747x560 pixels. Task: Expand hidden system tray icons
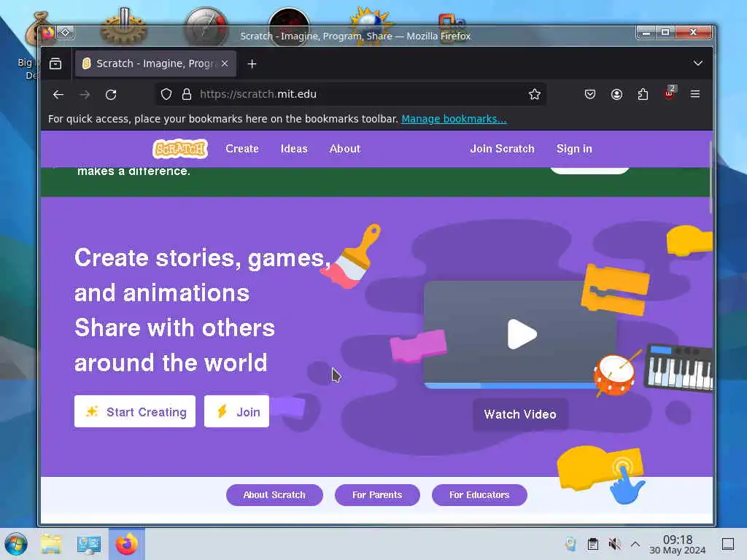[x=635, y=544]
